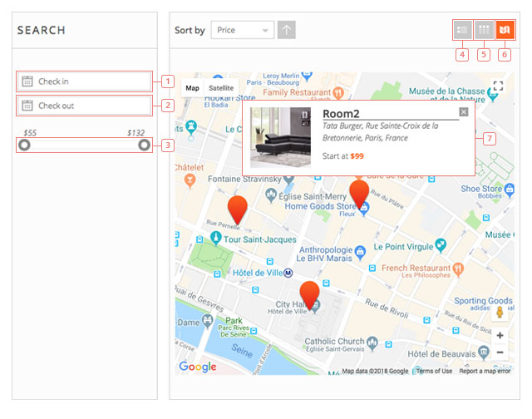Open the Room2 title link
Image resolution: width=532 pixels, height=419 pixels.
[341, 114]
